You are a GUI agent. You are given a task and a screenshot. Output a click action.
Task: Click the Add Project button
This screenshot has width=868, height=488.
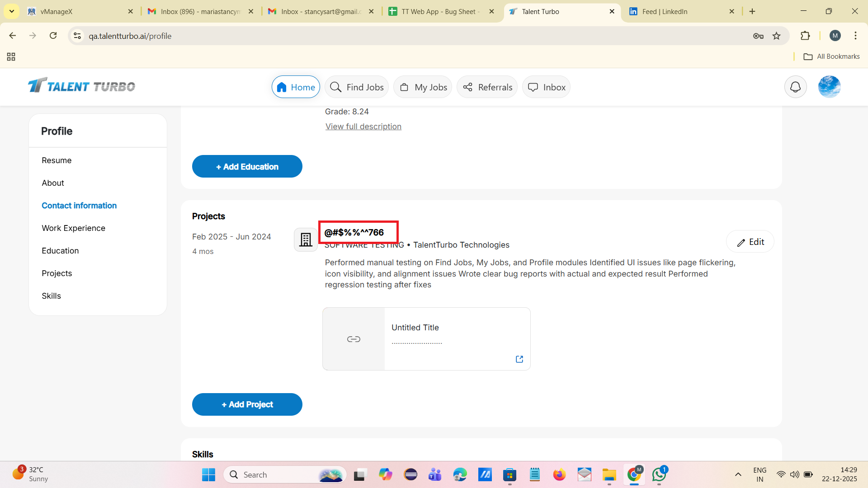click(x=247, y=404)
